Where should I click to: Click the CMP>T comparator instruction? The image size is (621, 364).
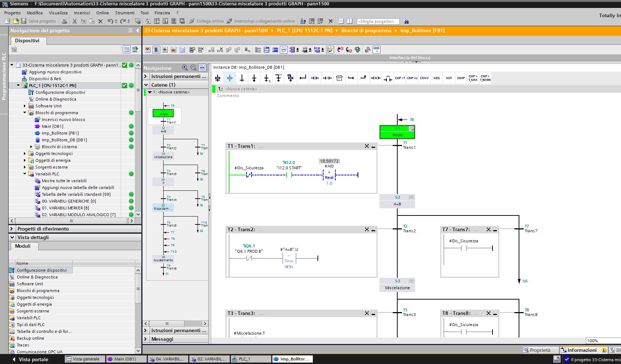[x=400, y=78]
